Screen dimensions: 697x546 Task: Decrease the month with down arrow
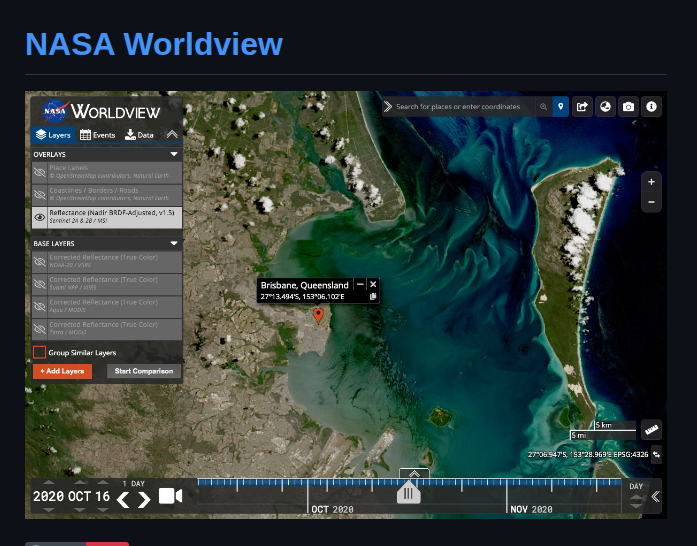click(80, 510)
